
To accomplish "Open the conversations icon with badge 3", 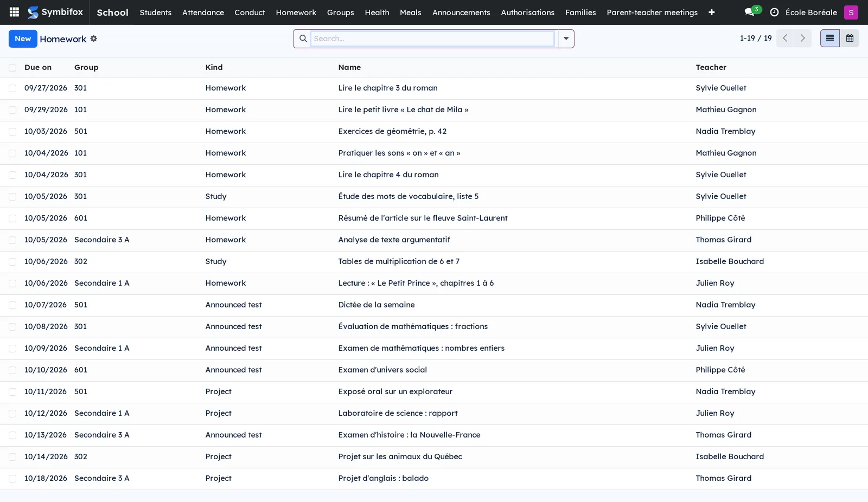I will 752,11.
